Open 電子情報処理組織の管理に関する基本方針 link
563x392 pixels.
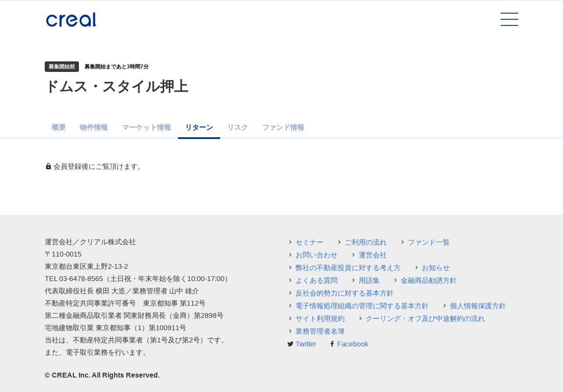tap(362, 306)
